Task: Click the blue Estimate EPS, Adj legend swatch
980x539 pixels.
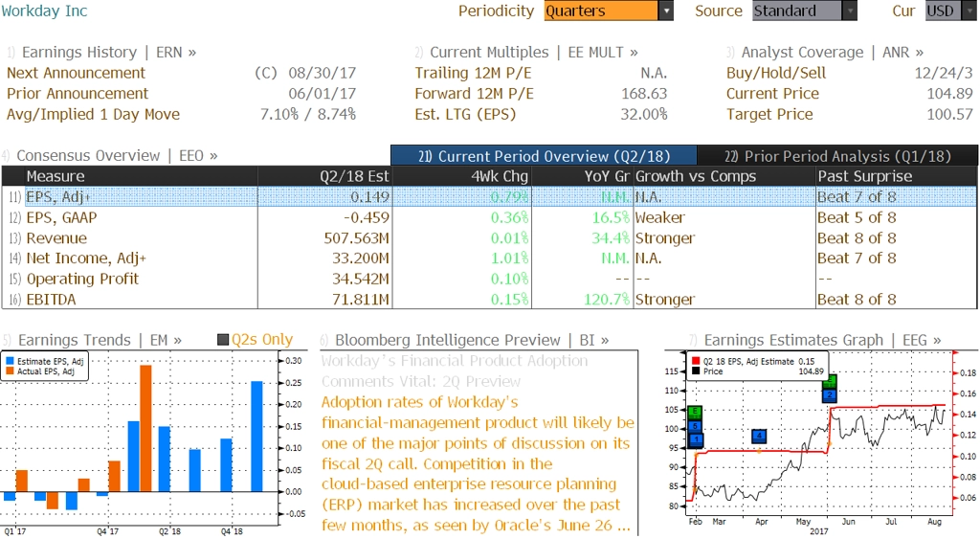Action: click(x=10, y=361)
